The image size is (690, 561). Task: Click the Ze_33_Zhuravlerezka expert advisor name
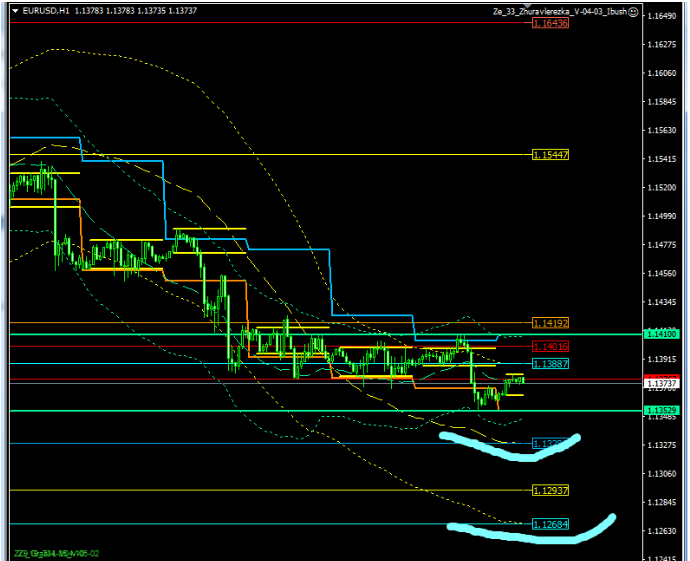(560, 11)
